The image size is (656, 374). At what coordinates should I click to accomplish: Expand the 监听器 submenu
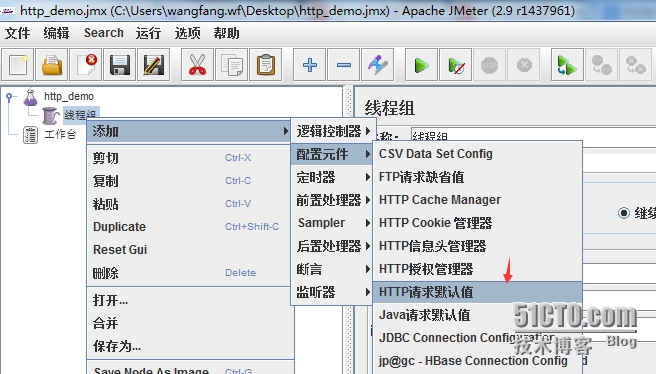[331, 292]
